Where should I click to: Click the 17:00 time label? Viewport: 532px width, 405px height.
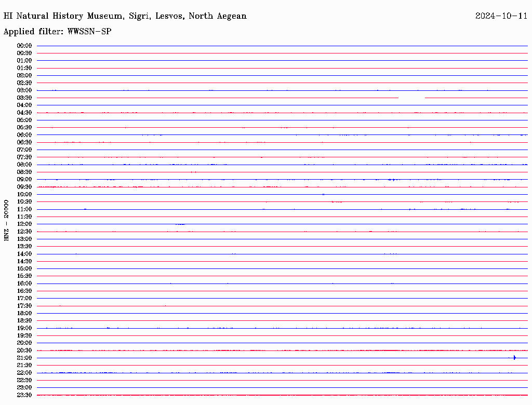pyautogui.click(x=24, y=298)
